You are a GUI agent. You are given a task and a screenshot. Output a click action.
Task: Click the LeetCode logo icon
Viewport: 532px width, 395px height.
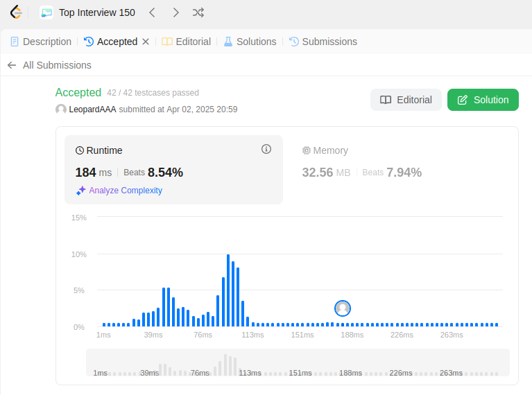click(x=16, y=12)
